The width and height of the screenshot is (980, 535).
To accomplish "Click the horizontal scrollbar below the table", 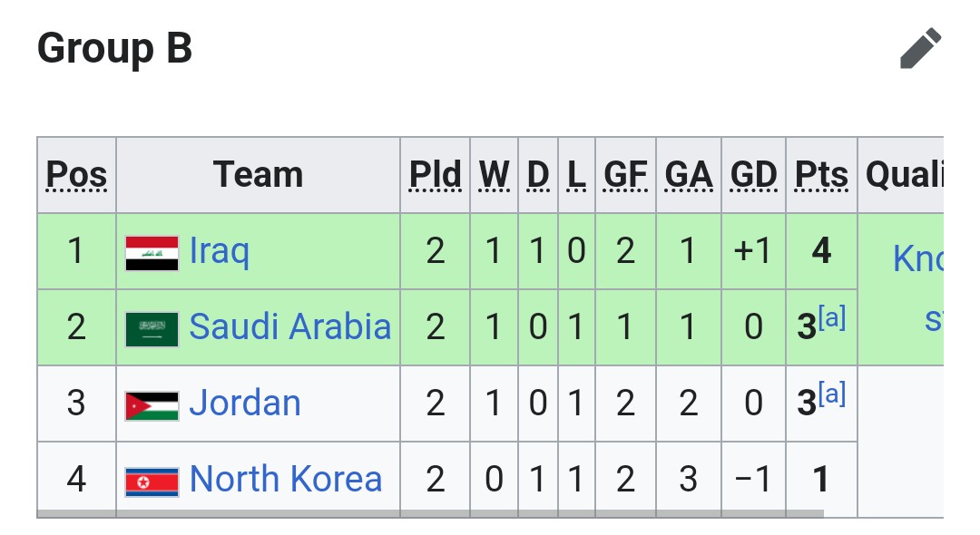I will pos(430,514).
